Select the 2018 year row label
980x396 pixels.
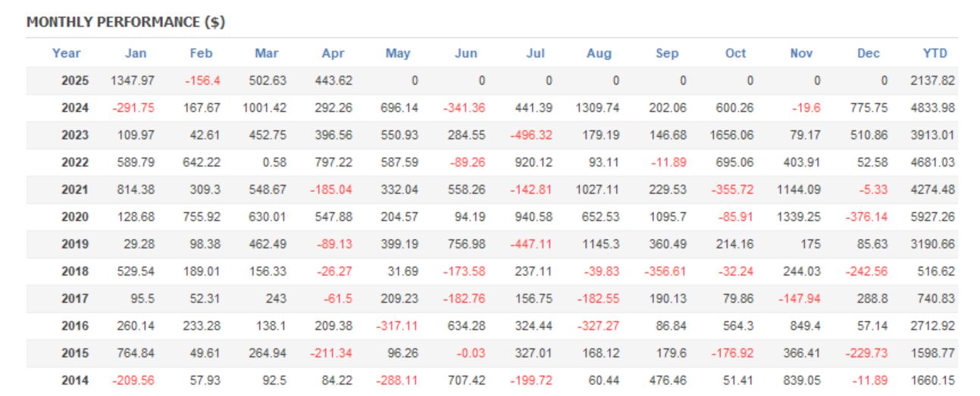point(75,271)
